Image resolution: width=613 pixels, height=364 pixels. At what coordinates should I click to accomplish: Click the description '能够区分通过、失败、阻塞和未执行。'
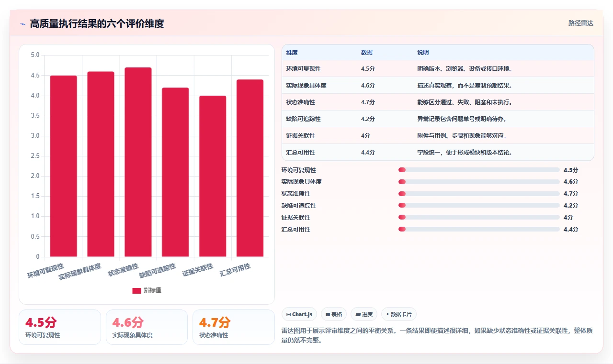465,102
